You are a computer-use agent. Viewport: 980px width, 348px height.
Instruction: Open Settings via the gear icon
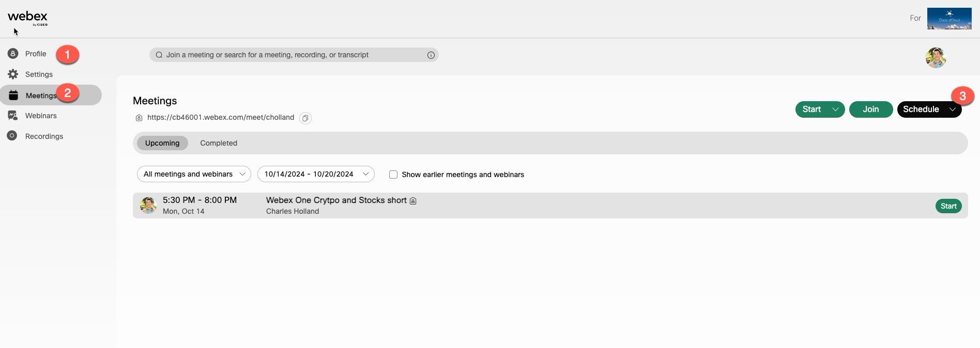coord(13,74)
